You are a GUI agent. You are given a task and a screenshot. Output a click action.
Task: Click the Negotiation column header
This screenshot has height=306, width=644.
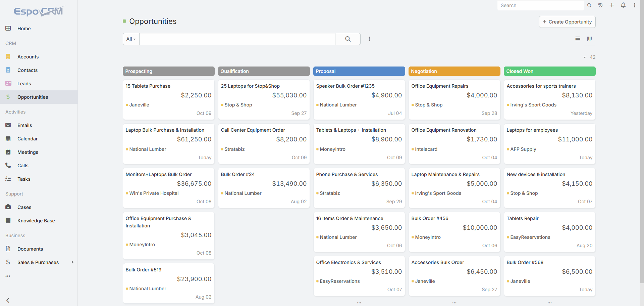pyautogui.click(x=454, y=71)
